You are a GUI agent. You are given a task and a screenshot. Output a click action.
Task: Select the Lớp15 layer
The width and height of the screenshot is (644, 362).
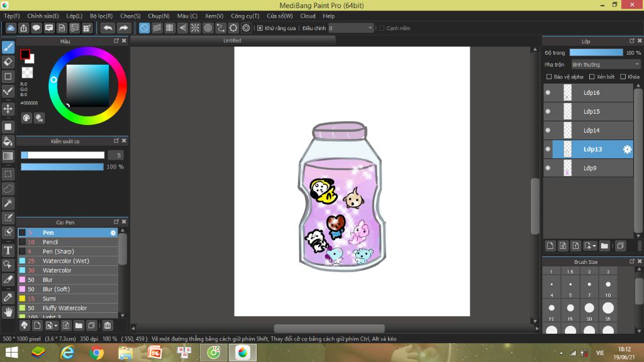[588, 112]
